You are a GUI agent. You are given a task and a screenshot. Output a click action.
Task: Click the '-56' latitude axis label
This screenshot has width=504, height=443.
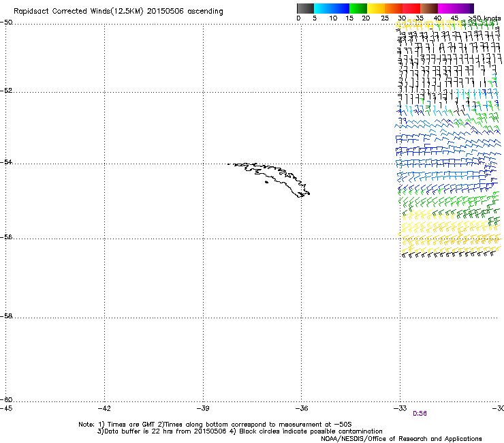[6, 236]
